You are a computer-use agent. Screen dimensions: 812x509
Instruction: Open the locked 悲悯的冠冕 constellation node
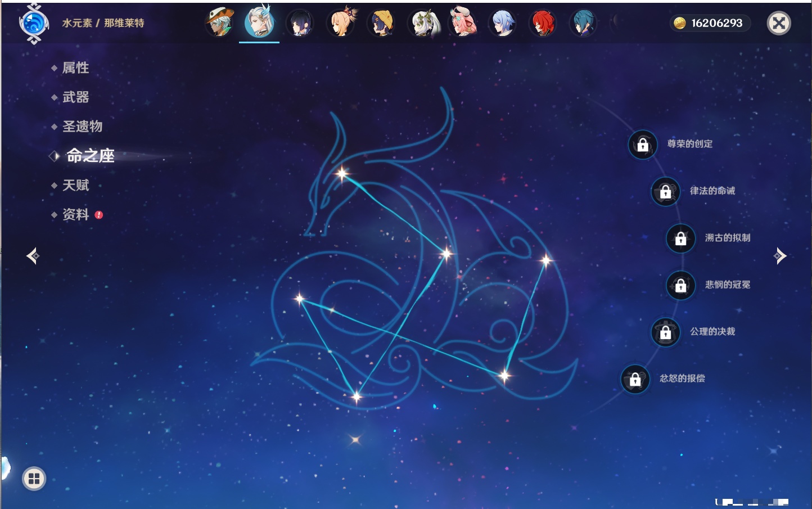tap(680, 285)
